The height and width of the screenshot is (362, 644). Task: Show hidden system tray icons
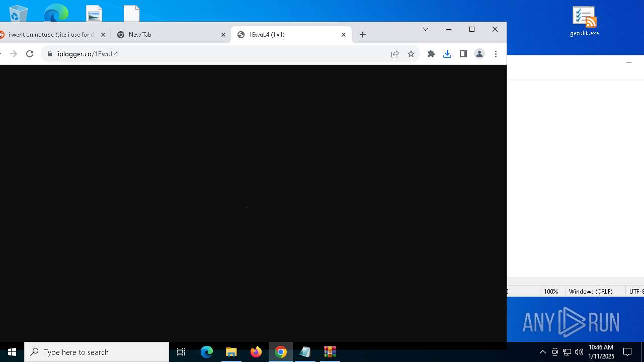point(542,352)
